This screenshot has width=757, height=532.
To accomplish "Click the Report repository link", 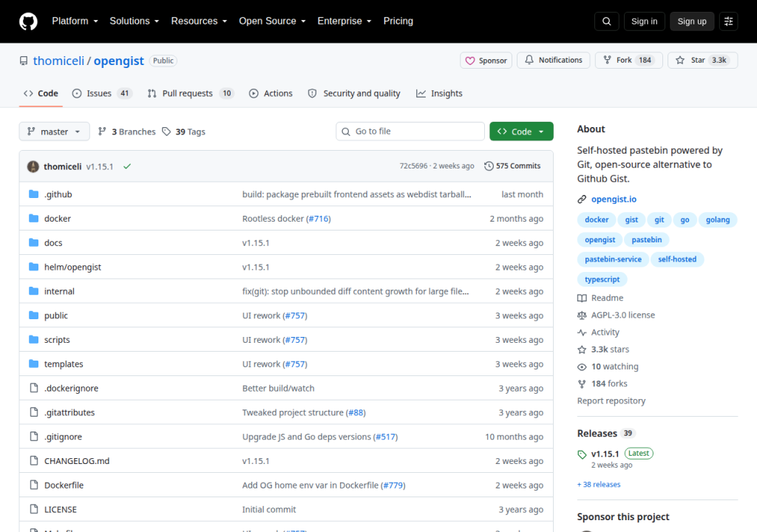I will click(x=611, y=400).
